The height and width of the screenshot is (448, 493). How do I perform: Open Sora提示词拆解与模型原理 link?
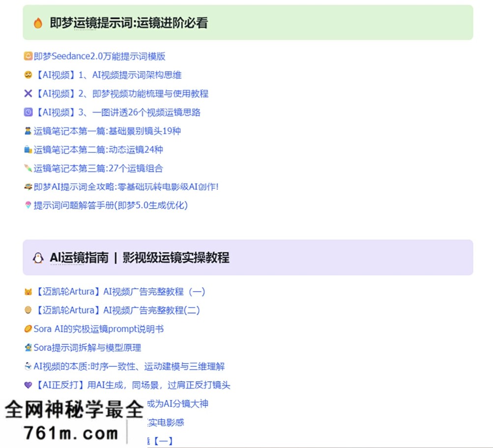(87, 348)
